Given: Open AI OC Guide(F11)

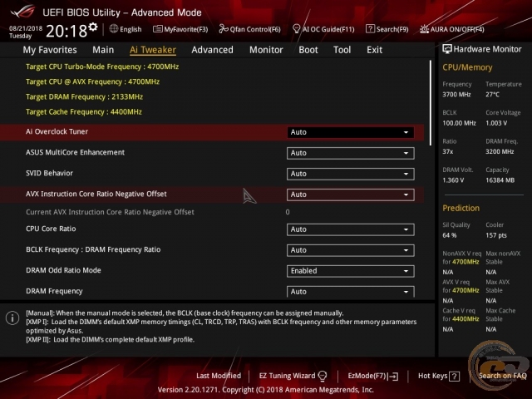Looking at the screenshot, I should 323,29.
